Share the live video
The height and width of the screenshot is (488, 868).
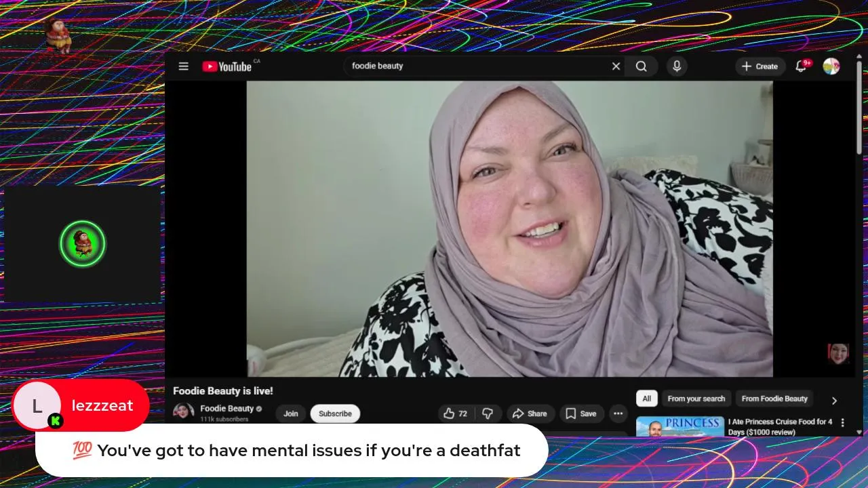point(530,413)
